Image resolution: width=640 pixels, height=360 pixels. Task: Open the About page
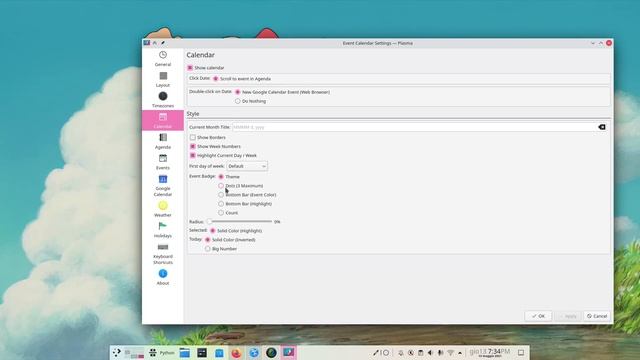pos(163,277)
